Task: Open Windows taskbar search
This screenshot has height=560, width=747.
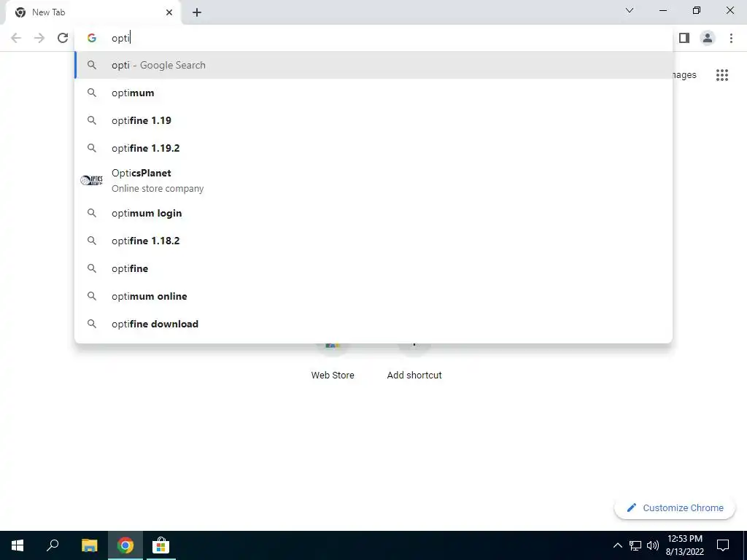Action: [x=53, y=545]
